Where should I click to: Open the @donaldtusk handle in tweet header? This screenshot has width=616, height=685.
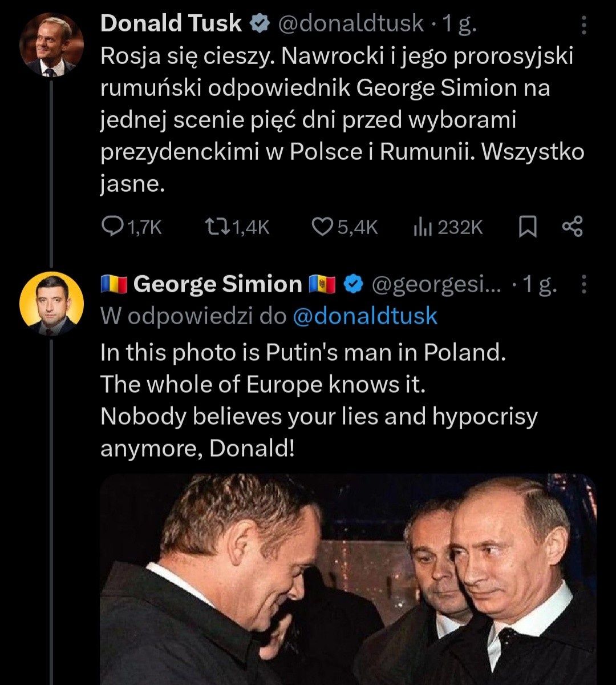[x=350, y=23]
